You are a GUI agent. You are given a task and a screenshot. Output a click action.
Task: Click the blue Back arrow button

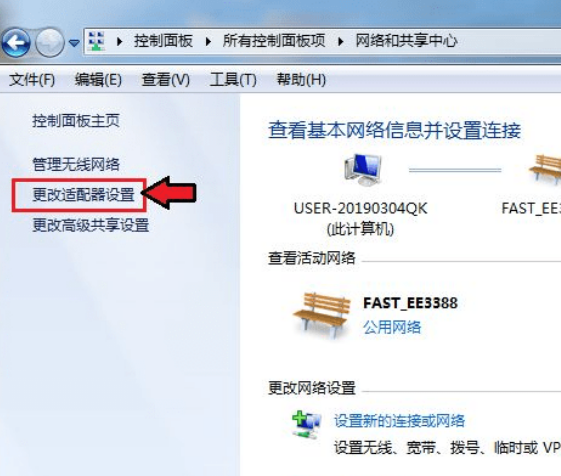click(x=16, y=43)
